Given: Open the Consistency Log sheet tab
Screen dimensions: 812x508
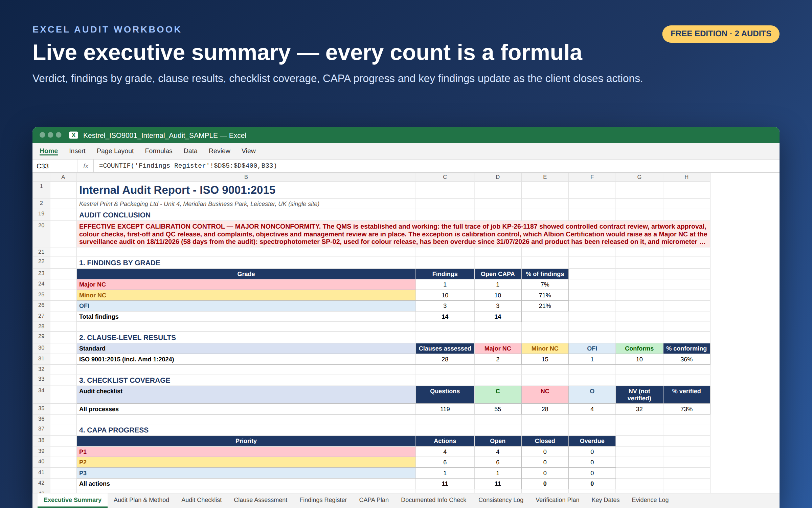Looking at the screenshot, I should (501, 500).
